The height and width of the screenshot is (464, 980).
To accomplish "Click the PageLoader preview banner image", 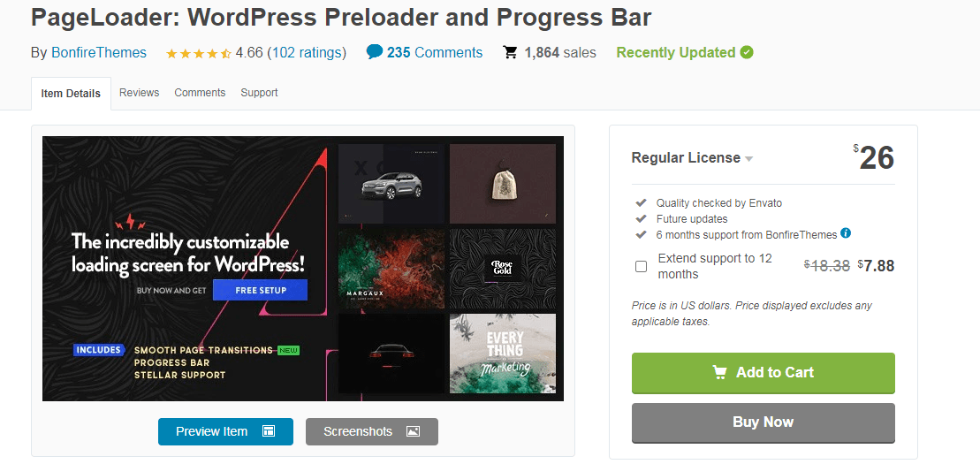I will (303, 269).
